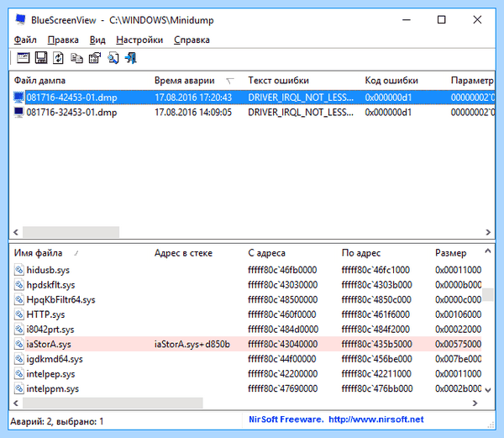Screen dimensions: 504x438
Task: Click upper pane horizontal scrollbar thumb
Action: [71, 232]
